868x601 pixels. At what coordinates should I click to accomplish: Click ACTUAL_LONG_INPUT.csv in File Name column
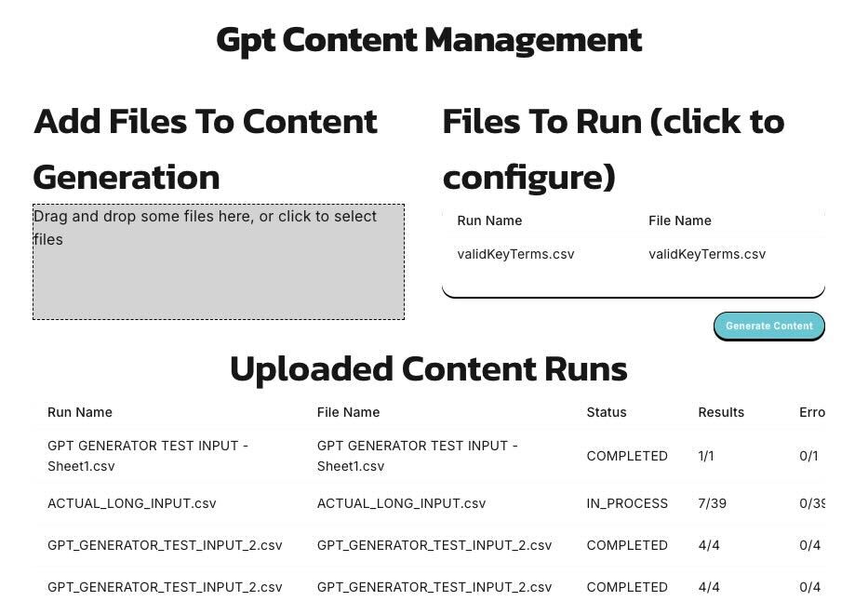pos(401,503)
